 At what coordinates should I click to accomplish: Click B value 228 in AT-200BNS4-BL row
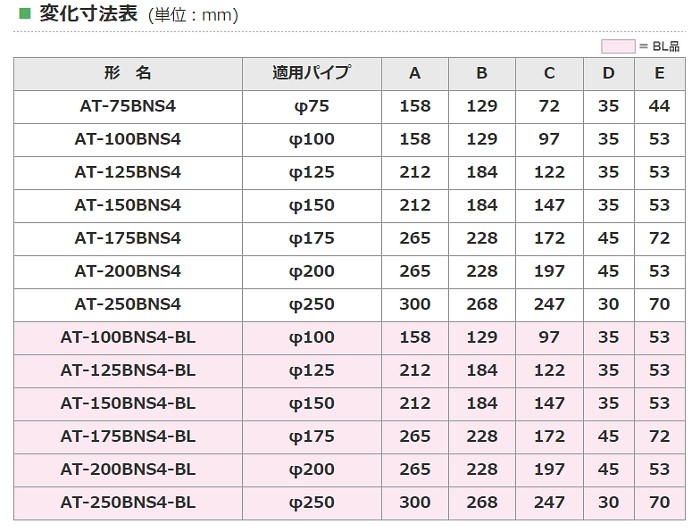[482, 470]
